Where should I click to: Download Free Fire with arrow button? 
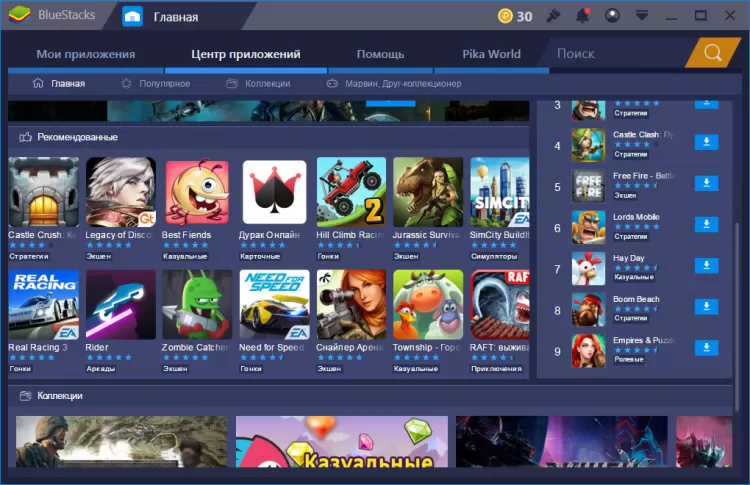pos(706,183)
